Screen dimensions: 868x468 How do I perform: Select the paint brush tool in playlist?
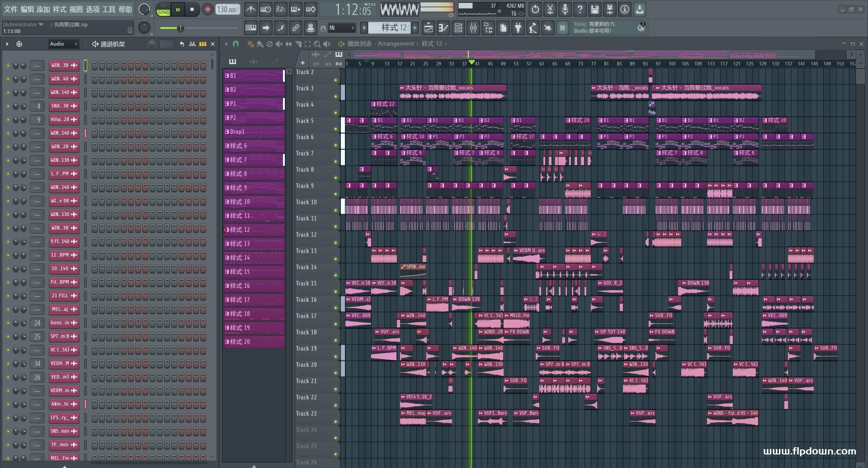pos(260,44)
